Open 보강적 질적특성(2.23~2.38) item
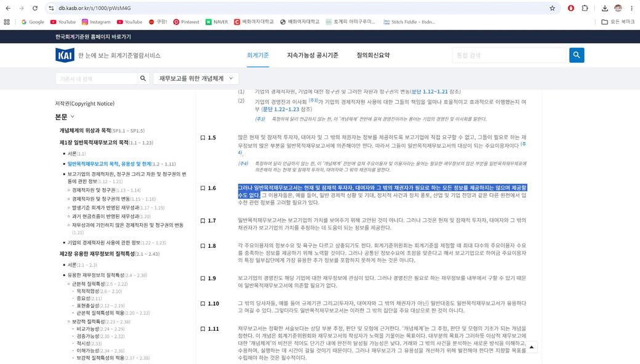This screenshot has width=640, height=364. pos(101,322)
